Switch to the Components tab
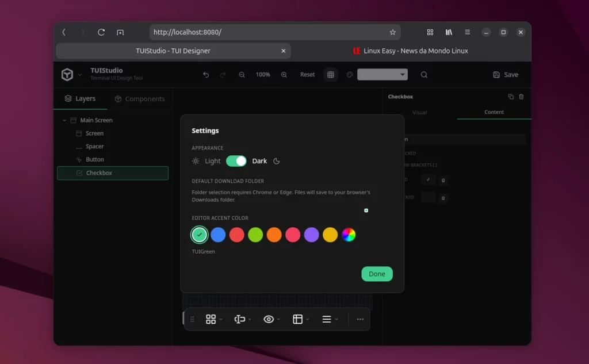Image resolution: width=589 pixels, height=364 pixels. coord(140,99)
